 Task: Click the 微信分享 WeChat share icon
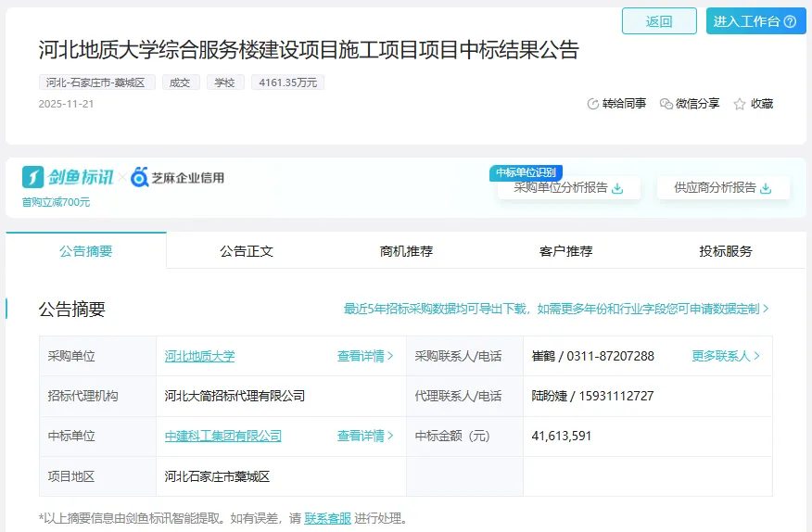tap(666, 104)
